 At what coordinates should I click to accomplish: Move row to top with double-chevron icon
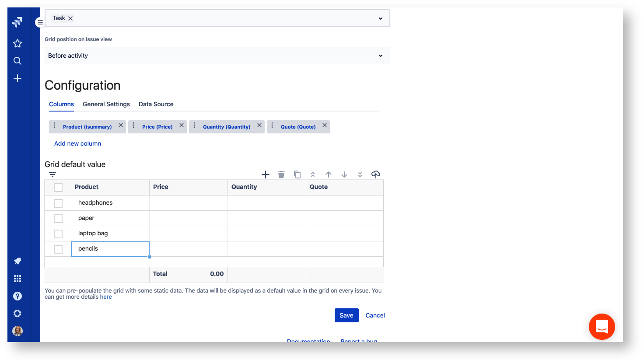[x=313, y=174]
